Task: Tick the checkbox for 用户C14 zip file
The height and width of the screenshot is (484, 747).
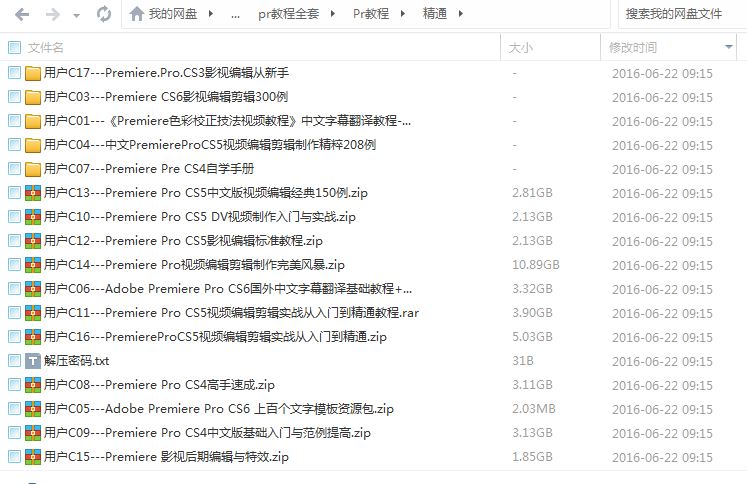Action: 14,265
